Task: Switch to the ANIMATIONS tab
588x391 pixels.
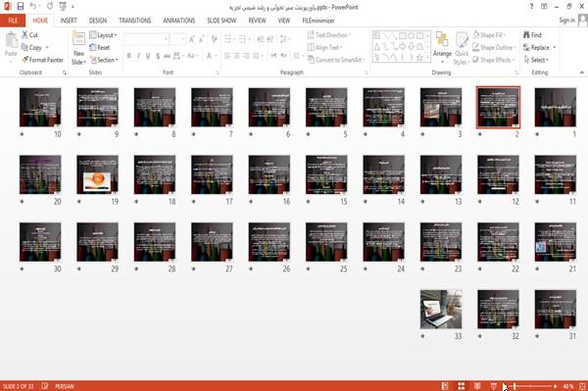Action: pyautogui.click(x=179, y=21)
